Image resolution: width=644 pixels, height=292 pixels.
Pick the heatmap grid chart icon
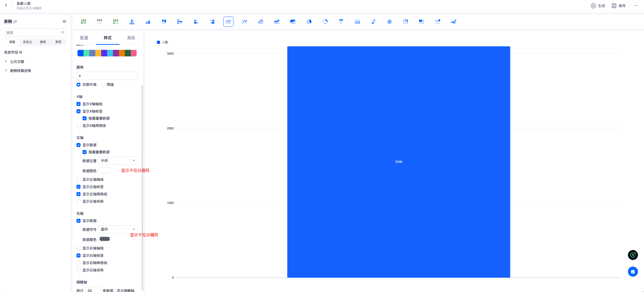(x=406, y=22)
